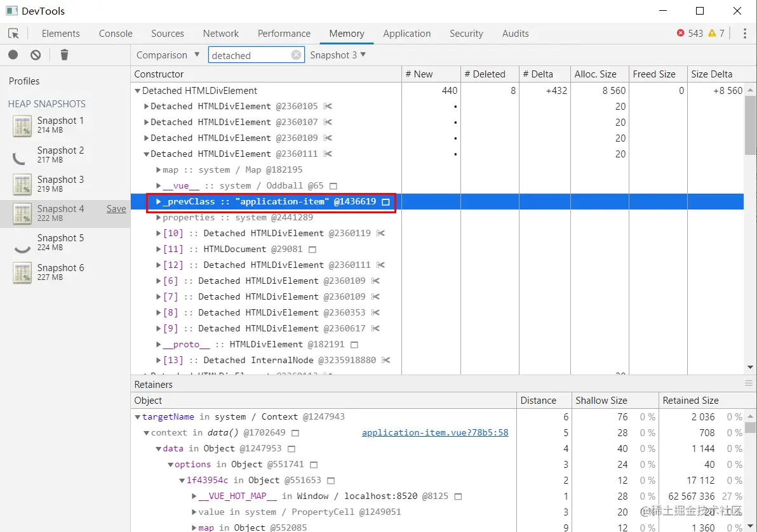Sort retainers by Distance column
Image resolution: width=757 pixels, height=532 pixels.
pyautogui.click(x=544, y=400)
